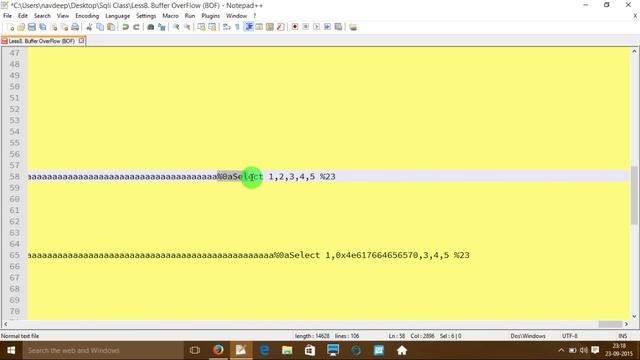640x360 pixels.
Task: Toggle synchronize horizontal scrolling icon
Action: (212, 27)
